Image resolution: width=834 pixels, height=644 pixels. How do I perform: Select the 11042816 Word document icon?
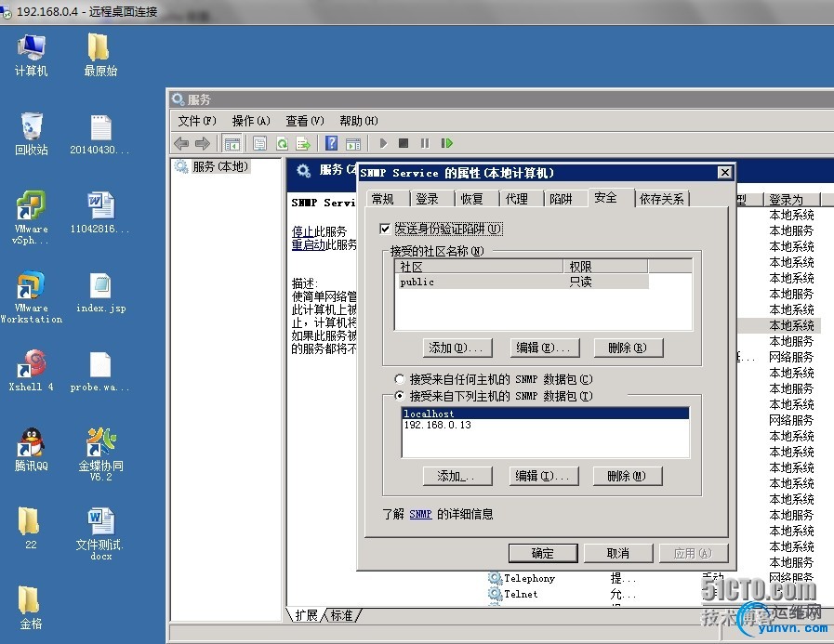point(100,213)
